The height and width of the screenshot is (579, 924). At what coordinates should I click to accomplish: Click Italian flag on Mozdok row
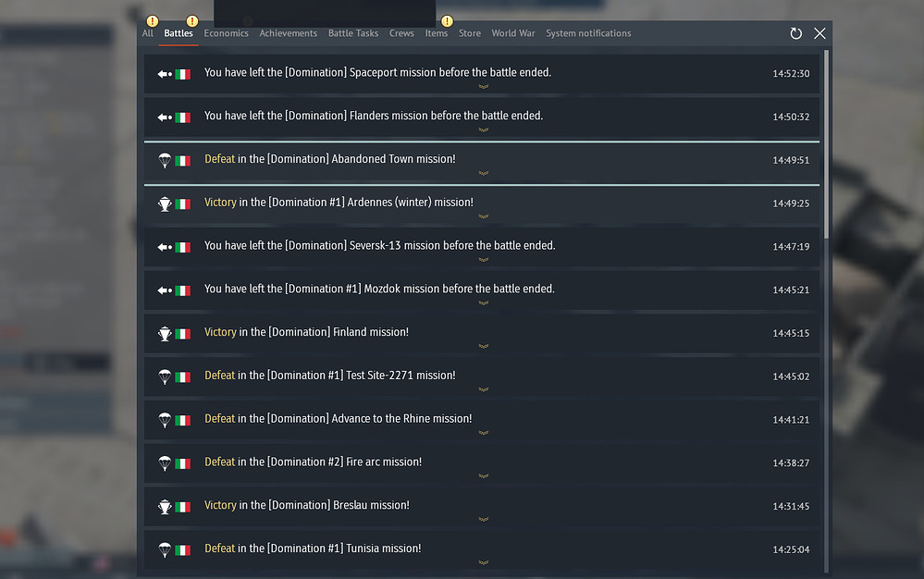tap(183, 290)
